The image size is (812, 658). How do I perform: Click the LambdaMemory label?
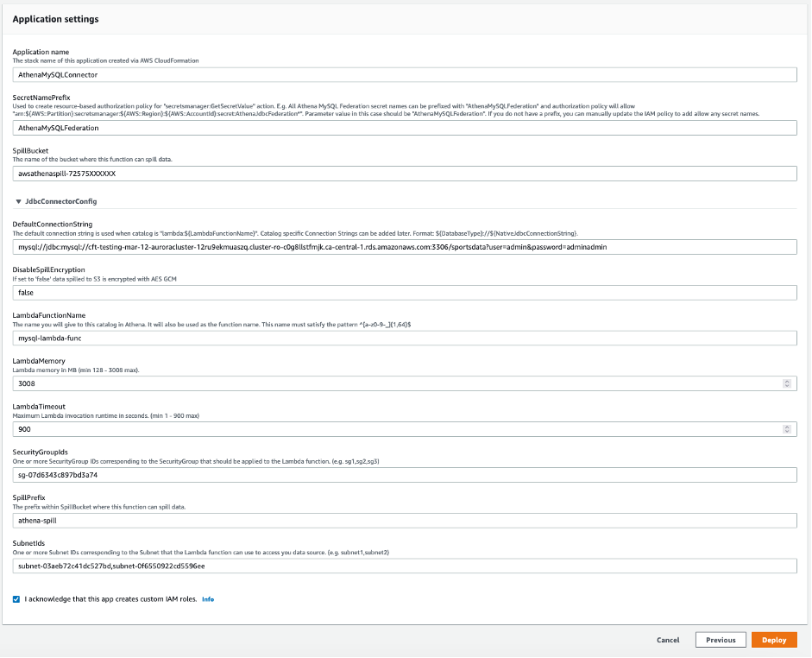coord(39,361)
